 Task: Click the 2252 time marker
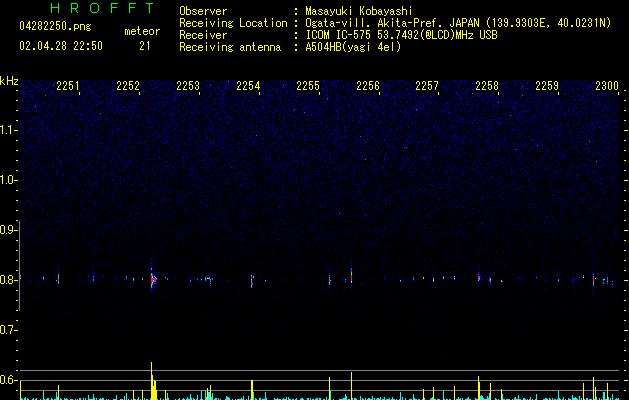coord(128,85)
